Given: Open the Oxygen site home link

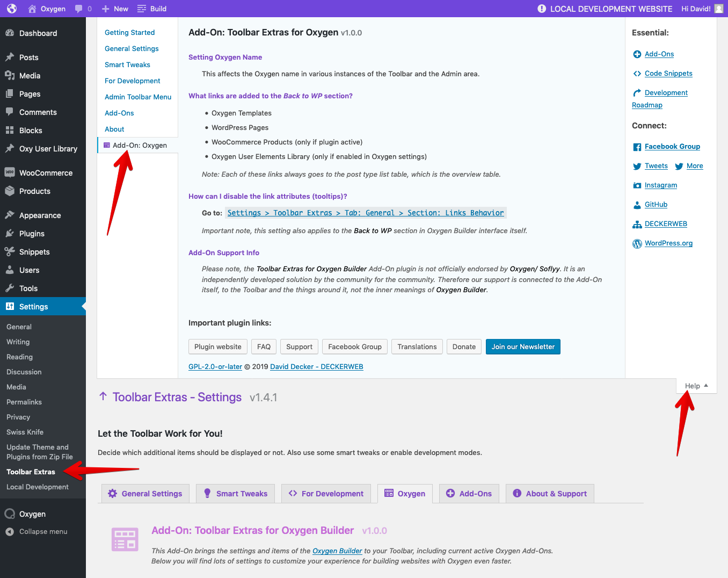Looking at the screenshot, I should (x=47, y=9).
